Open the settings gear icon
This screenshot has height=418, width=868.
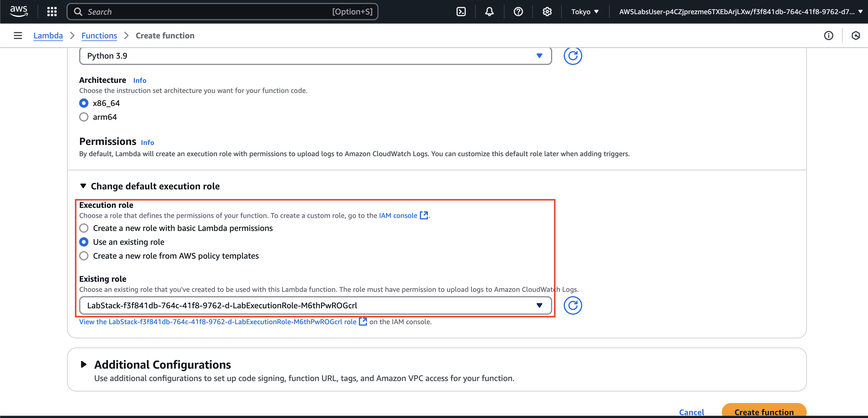tap(547, 12)
